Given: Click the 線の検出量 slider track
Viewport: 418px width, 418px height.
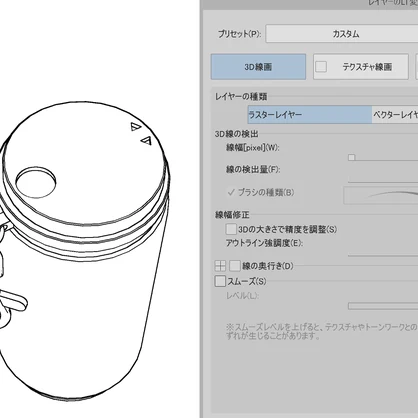Looking at the screenshot, I should [x=383, y=182].
